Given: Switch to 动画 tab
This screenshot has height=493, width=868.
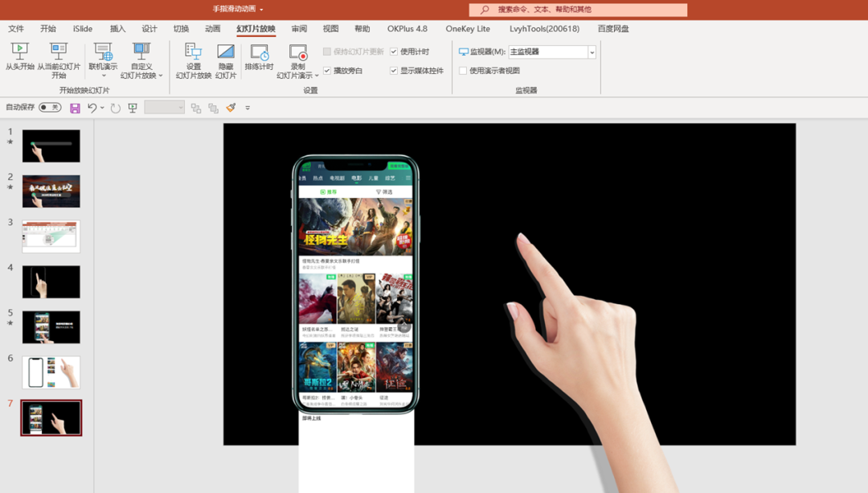Looking at the screenshot, I should tap(212, 29).
